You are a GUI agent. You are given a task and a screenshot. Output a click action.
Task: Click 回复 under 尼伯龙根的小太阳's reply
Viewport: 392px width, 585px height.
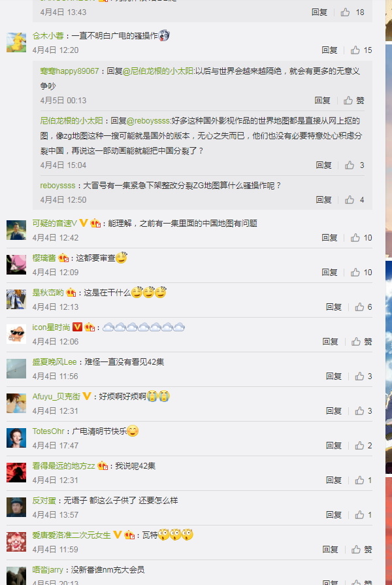[324, 165]
